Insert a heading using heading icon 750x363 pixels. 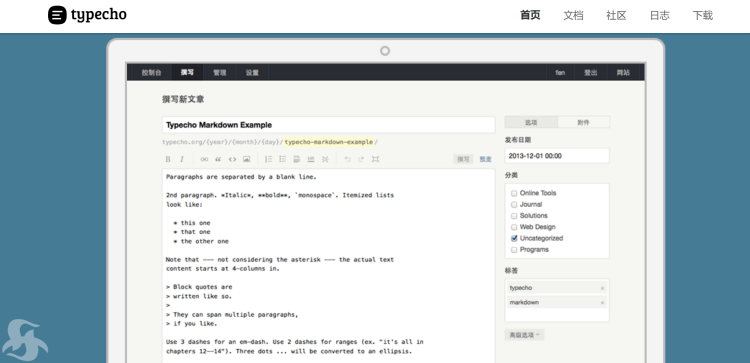click(297, 159)
